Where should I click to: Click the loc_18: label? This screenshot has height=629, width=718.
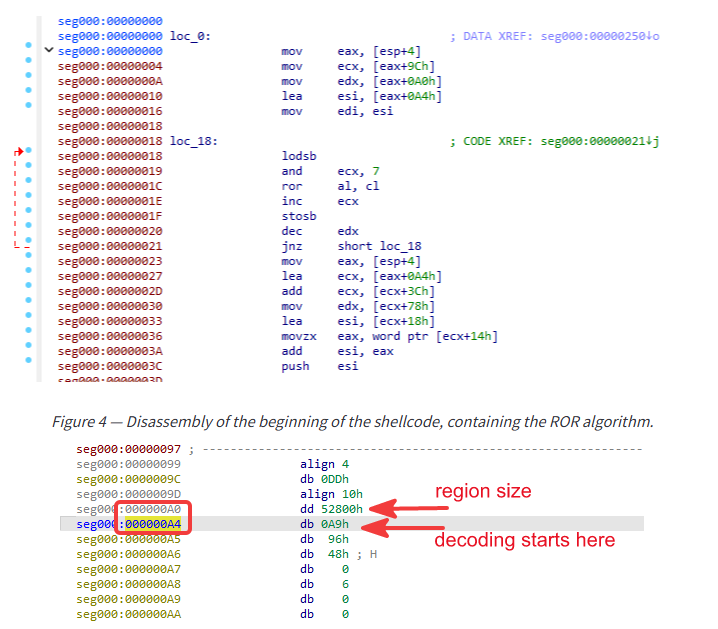click(194, 141)
